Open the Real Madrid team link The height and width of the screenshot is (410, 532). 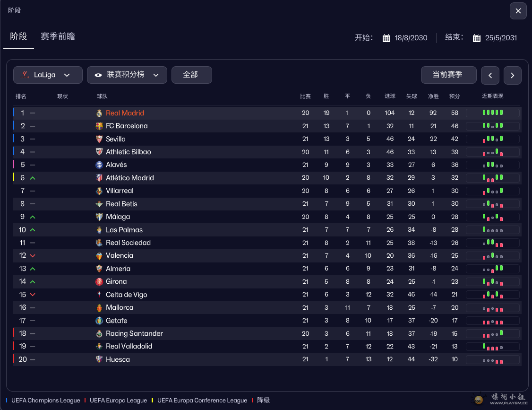coord(125,113)
